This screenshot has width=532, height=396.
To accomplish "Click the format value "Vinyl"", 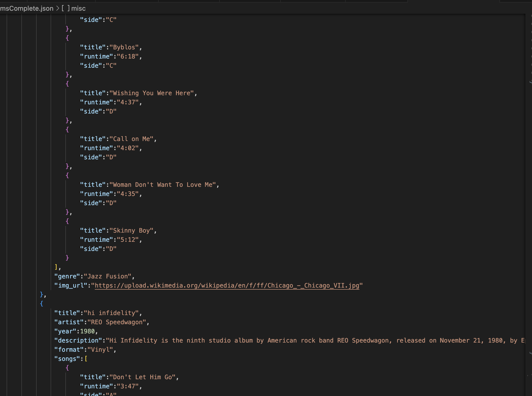I will (x=100, y=350).
